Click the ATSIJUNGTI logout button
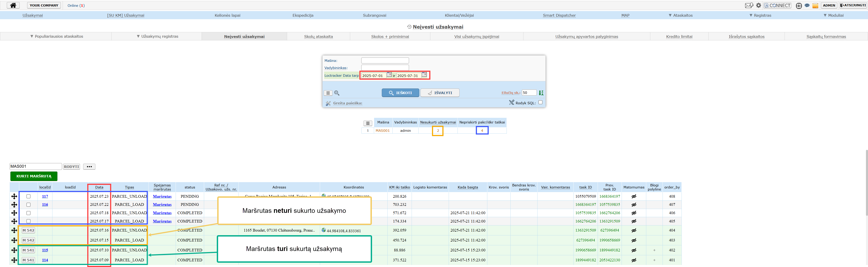 [853, 5]
